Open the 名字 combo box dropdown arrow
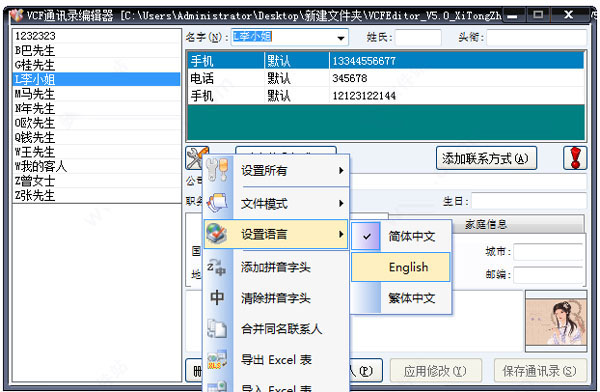The width and height of the screenshot is (600, 392). coord(340,38)
